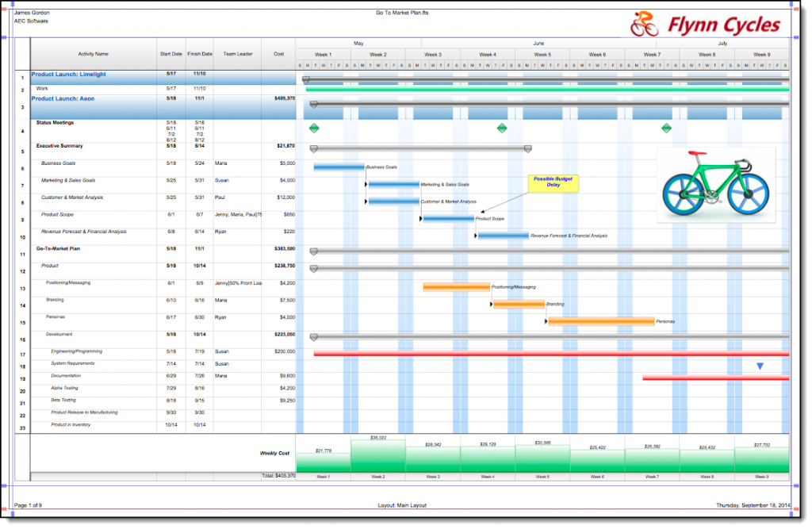Select the green milestone diamond under Week 7

[x=666, y=128]
